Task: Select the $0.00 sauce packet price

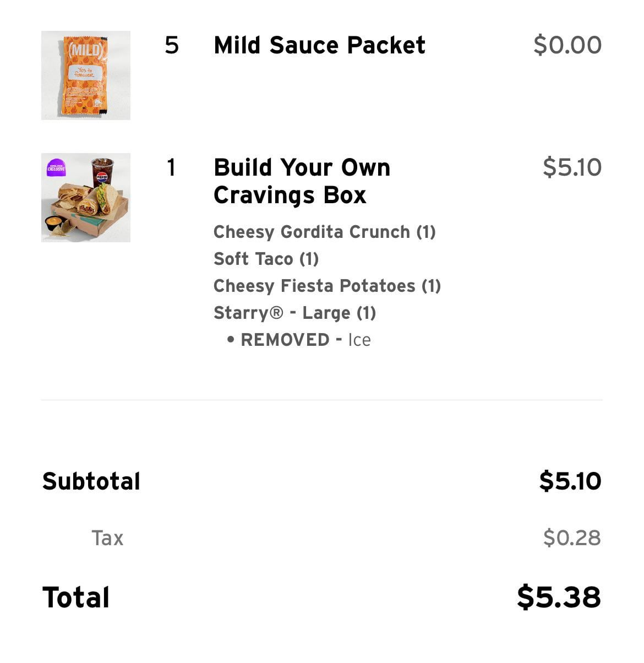Action: [567, 45]
